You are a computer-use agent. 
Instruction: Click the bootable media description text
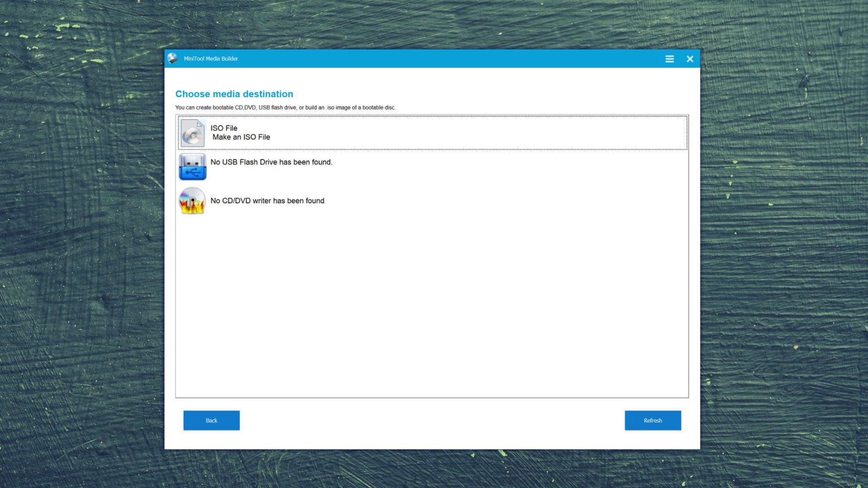286,107
